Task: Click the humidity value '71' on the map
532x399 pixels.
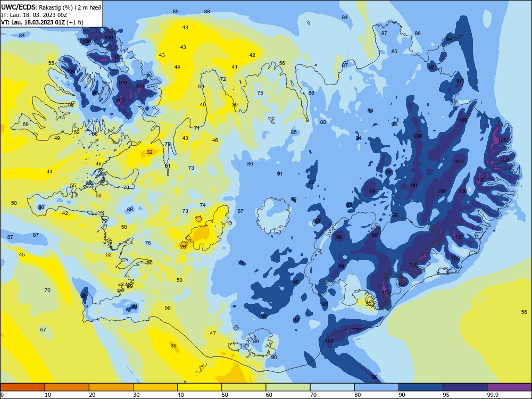Action: point(197,128)
